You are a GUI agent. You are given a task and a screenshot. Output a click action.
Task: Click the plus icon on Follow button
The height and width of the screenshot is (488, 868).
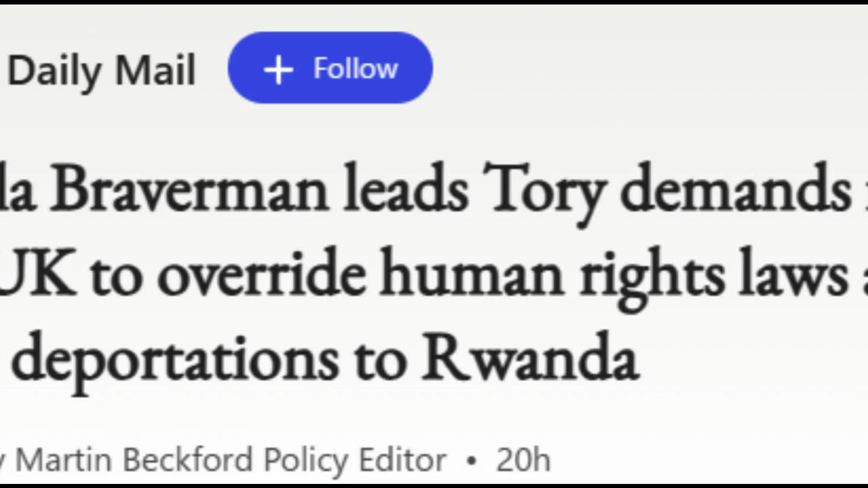pyautogui.click(x=278, y=70)
